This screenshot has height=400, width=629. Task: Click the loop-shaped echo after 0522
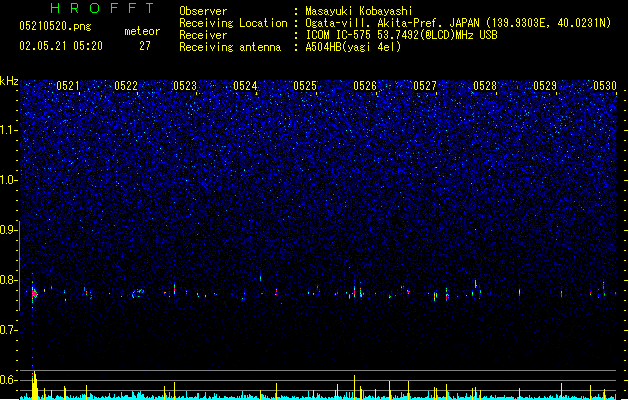tap(138, 293)
